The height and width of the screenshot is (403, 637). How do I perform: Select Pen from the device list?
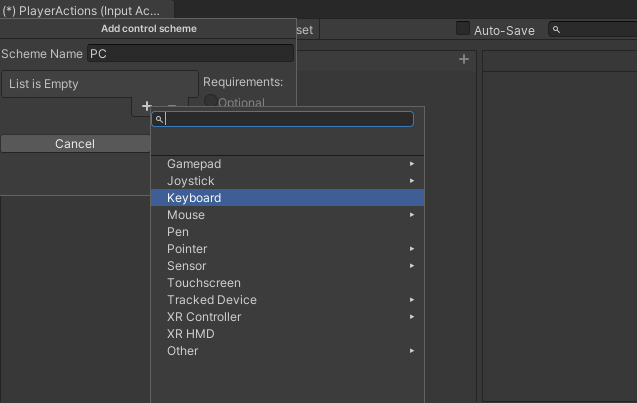(287, 232)
